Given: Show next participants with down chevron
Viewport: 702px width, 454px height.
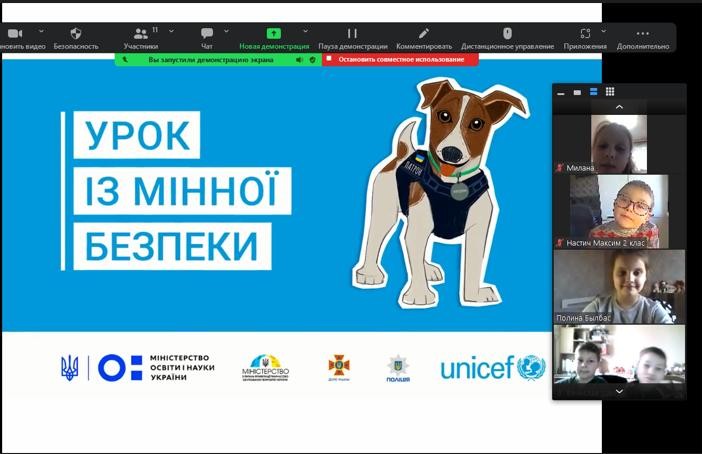Looking at the screenshot, I should (620, 391).
